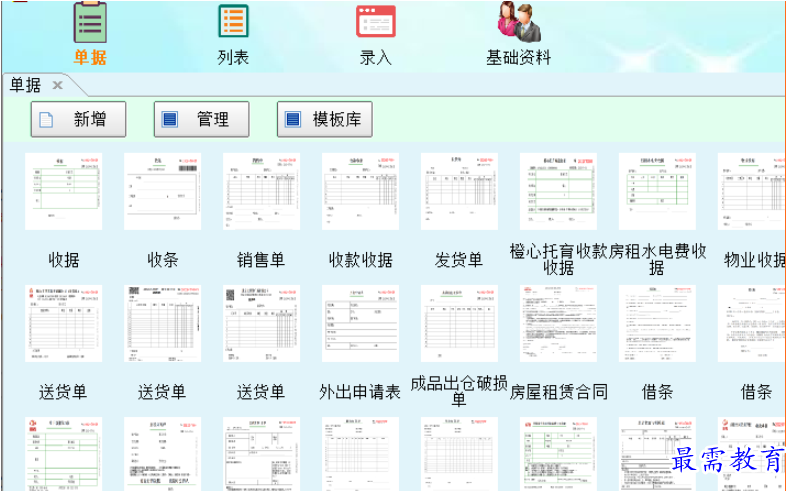Open the 收款收据 template thumbnail

(361, 192)
